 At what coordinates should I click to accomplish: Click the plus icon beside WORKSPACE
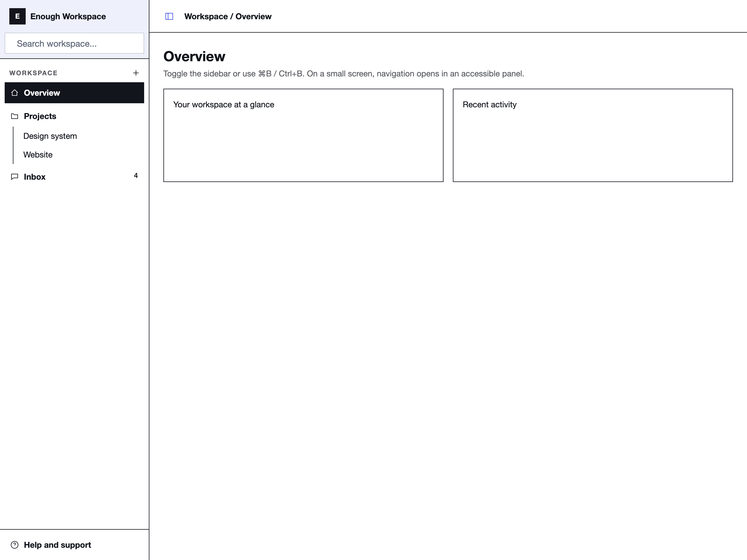136,73
